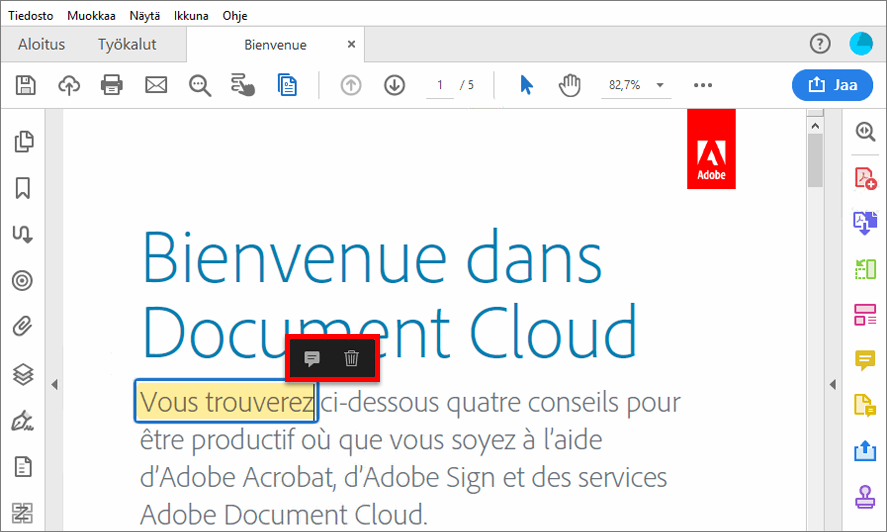The width and height of the screenshot is (887, 532).
Task: Open Export PDF tool in right pane
Action: pos(865,223)
